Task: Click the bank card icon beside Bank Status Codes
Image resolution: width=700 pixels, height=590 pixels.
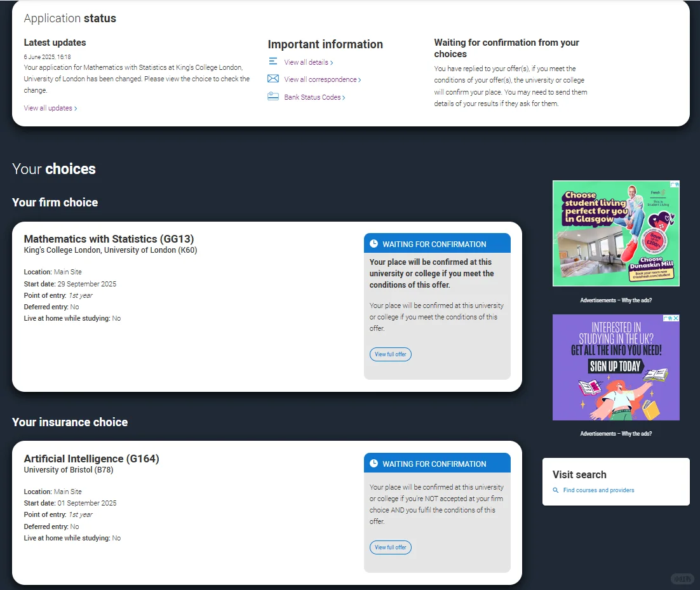Action: [x=273, y=96]
